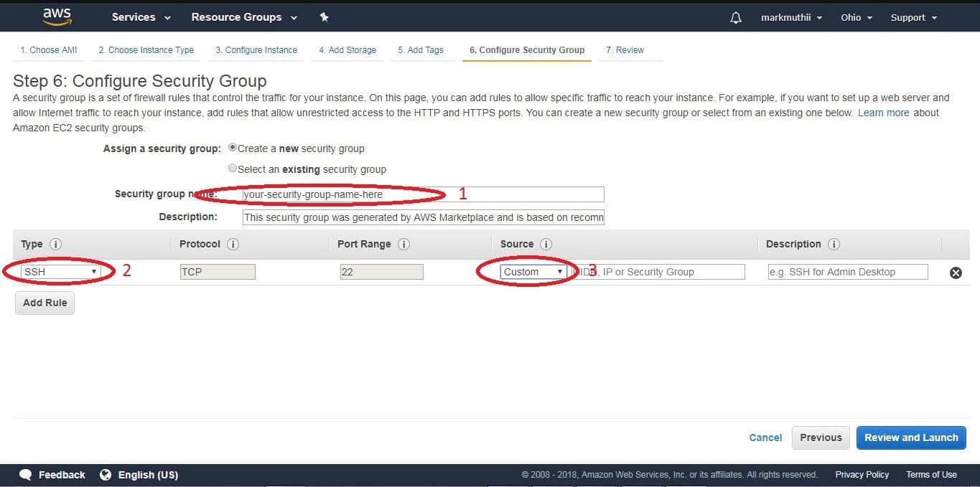Click the copyright Amazon Web Services text
The image size is (980, 487).
pyautogui.click(x=669, y=475)
